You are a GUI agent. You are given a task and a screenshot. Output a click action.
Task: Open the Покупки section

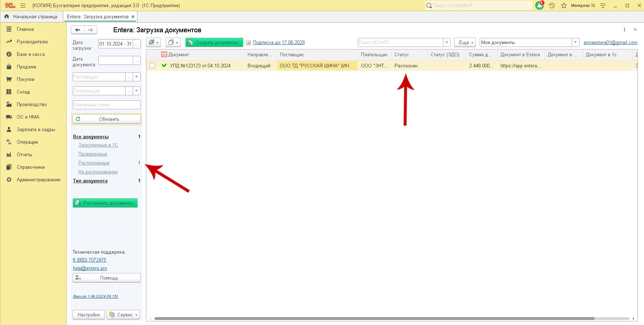[x=25, y=79]
